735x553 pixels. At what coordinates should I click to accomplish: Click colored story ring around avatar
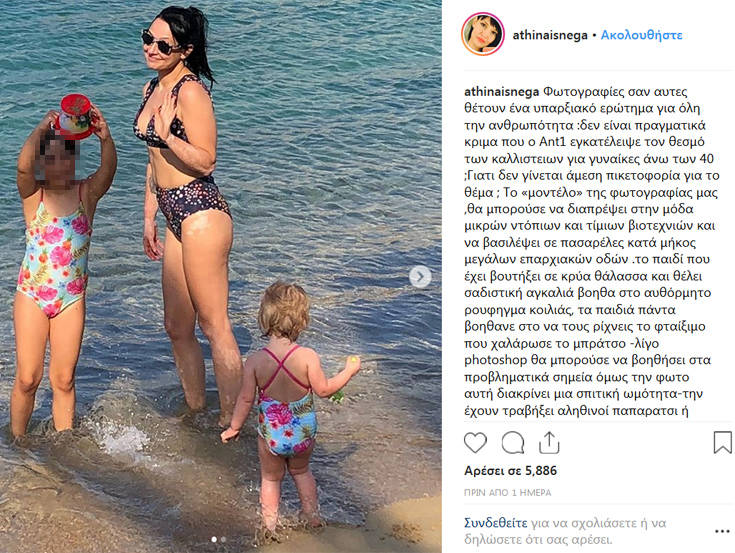point(483,34)
